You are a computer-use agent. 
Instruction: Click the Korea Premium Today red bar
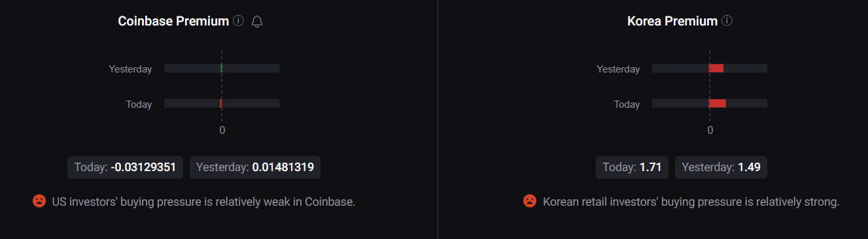718,103
